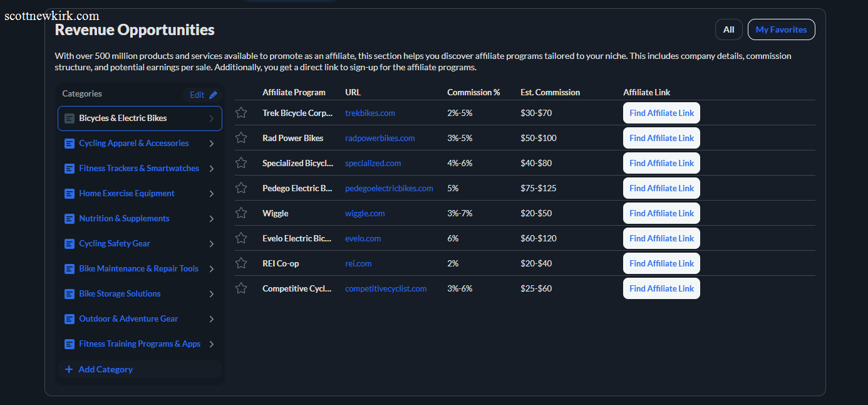The width and height of the screenshot is (868, 405).
Task: Open competitivecyclist.com link
Action: pyautogui.click(x=386, y=288)
